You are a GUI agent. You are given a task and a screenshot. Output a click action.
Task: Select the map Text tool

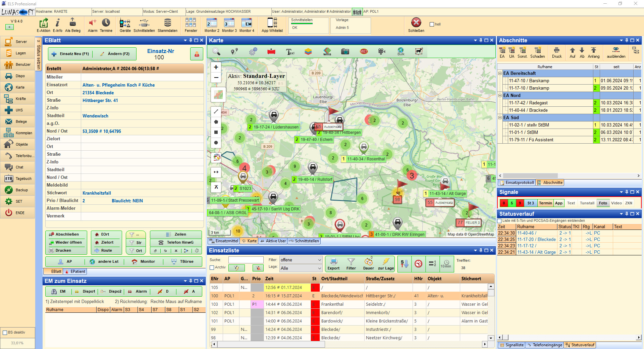tap(290, 51)
